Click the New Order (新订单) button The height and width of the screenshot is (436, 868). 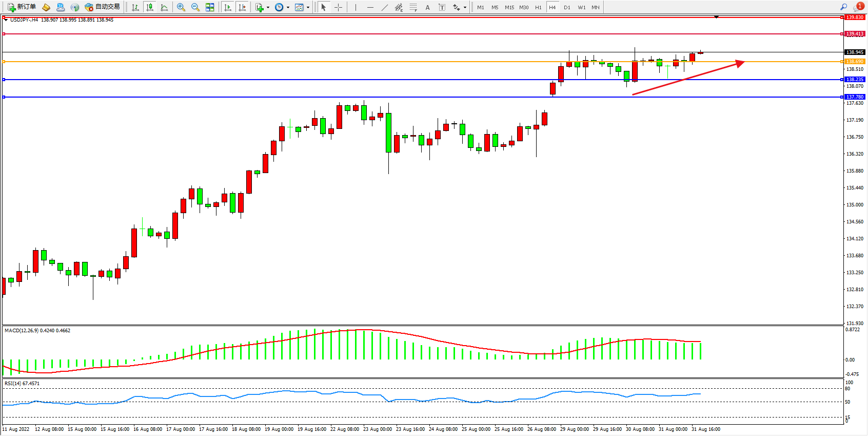coord(22,7)
